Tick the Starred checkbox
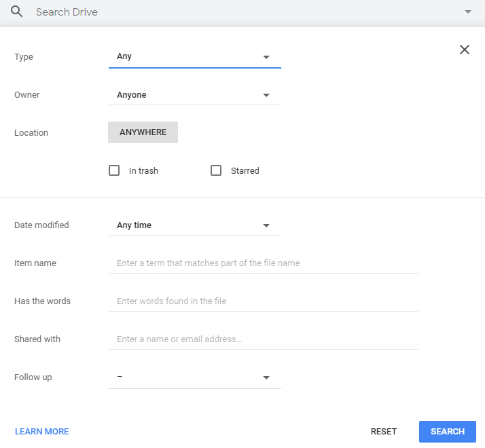485x448 pixels. click(x=216, y=170)
